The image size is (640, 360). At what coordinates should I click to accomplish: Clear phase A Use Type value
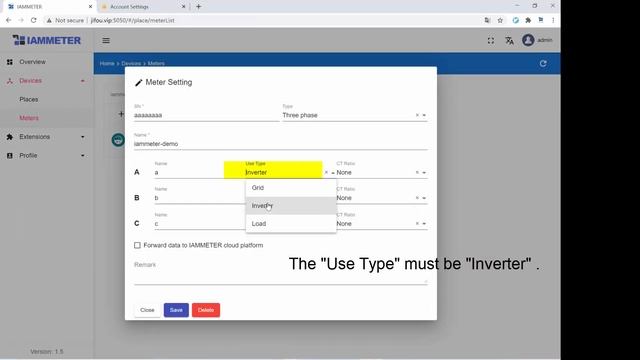[x=326, y=173]
